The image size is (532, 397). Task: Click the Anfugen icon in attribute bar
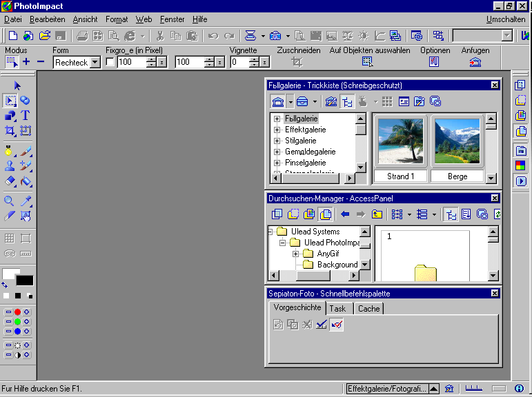pyautogui.click(x=475, y=62)
